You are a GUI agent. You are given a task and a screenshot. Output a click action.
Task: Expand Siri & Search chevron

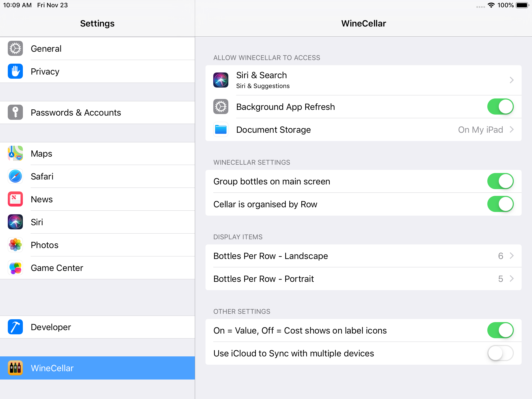511,80
